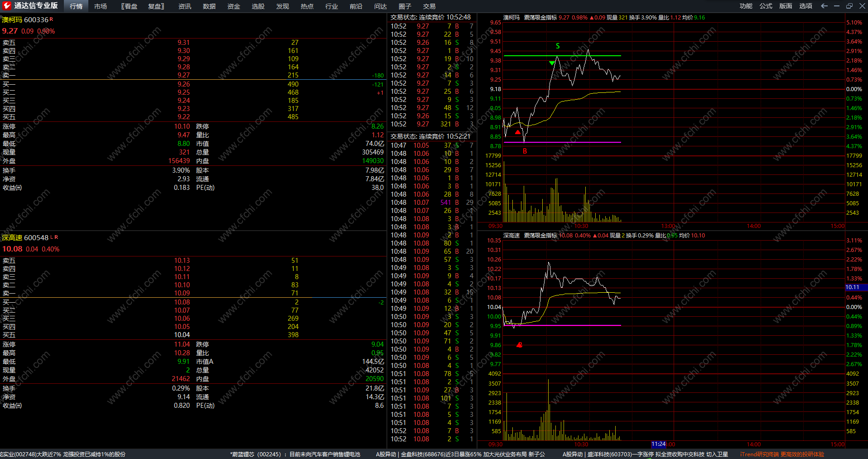This screenshot has height=459, width=868.
Task: Open the 发现 menu
Action: [x=282, y=6]
